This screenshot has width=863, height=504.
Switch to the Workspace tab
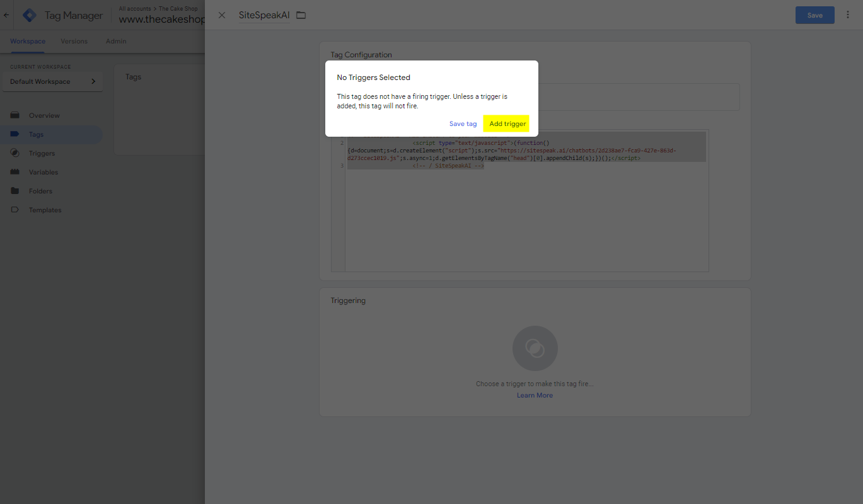[x=28, y=41]
